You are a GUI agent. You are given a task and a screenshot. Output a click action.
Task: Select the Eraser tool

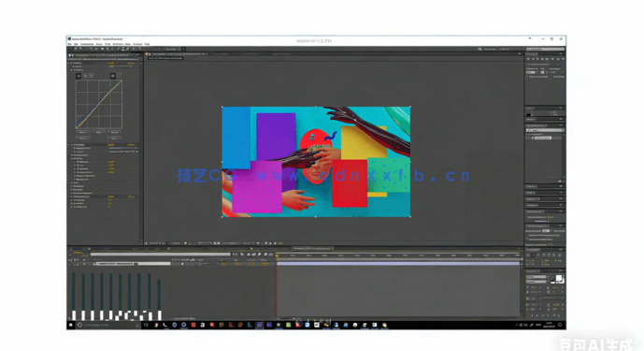click(x=127, y=49)
